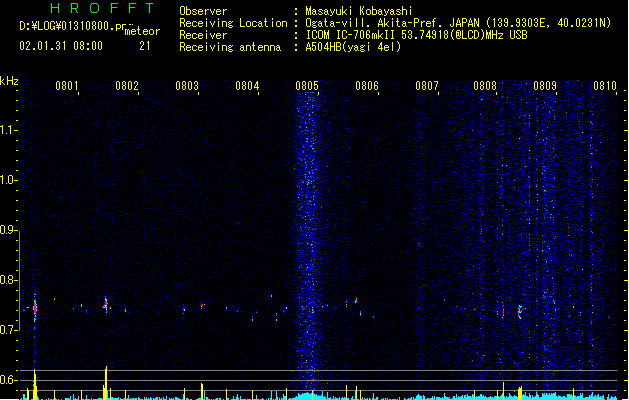This screenshot has height=400, width=629.
Task: Click the kHz axis unit label
Action: [9, 81]
